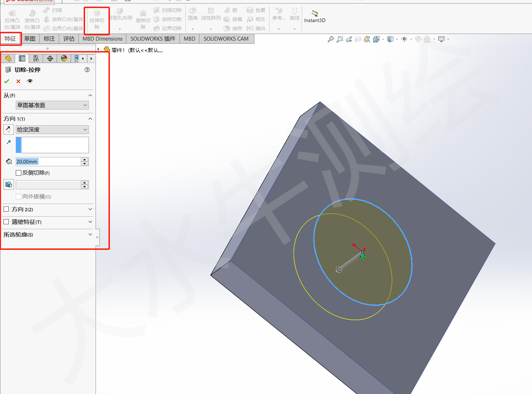Enable the 反侧切除 flip side checkbox

pos(19,173)
